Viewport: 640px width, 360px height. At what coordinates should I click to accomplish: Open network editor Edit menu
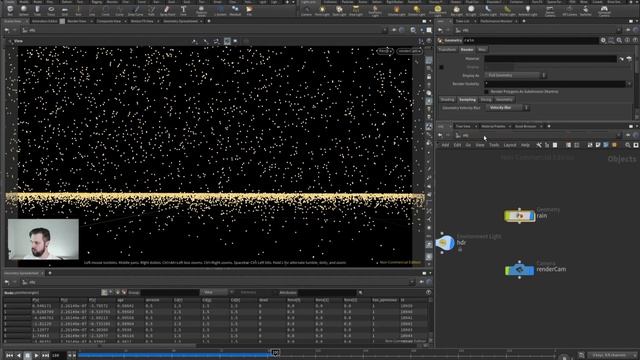coord(457,145)
